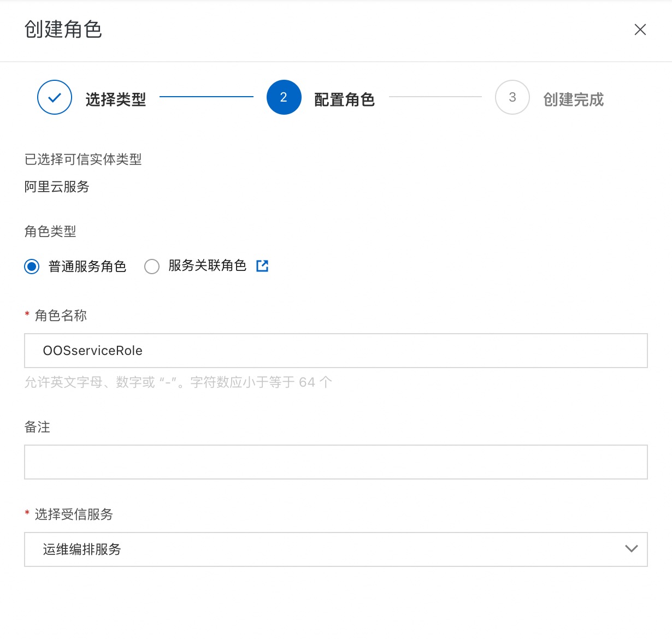Click the 选择受信服务 field label
Image resolution: width=672 pixels, height=639 pixels.
(74, 514)
